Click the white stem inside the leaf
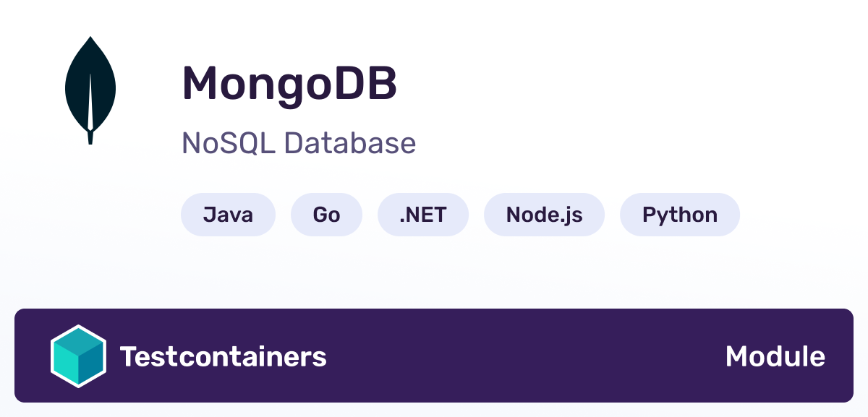 pyautogui.click(x=90, y=101)
